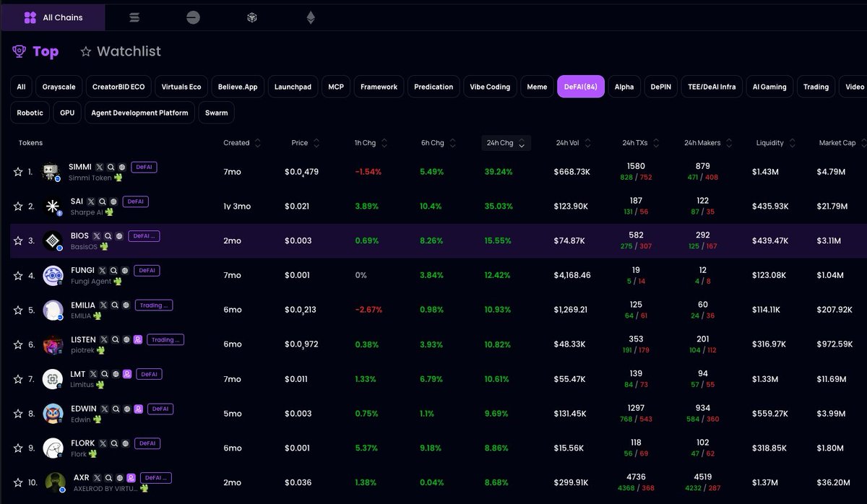Open AXR's X (Twitter) icon

click(x=97, y=477)
